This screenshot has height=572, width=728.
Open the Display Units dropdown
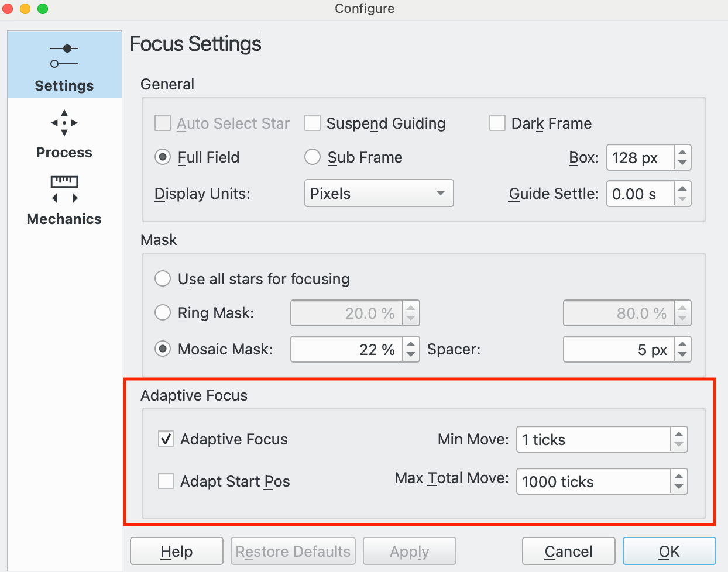point(379,194)
